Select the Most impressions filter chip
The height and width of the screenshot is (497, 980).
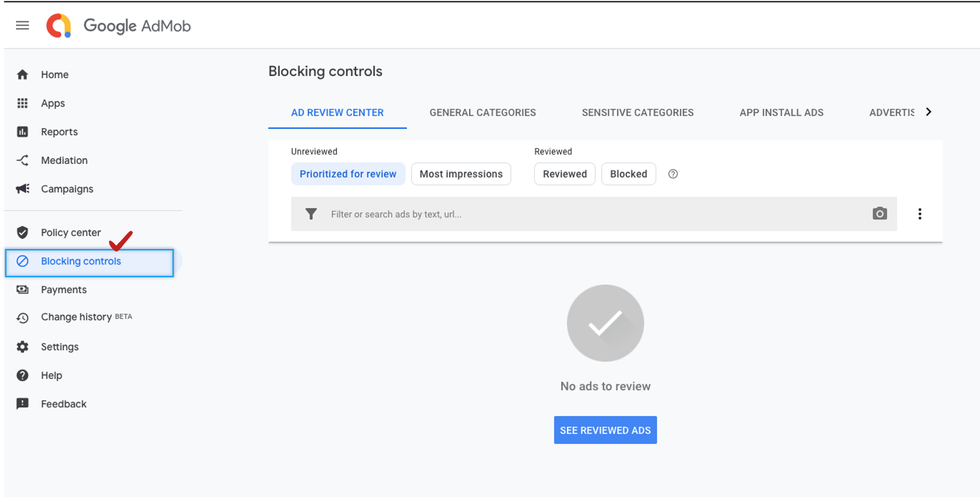(461, 174)
